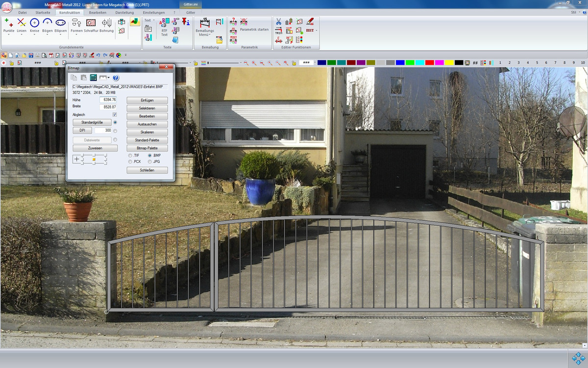
Task: Click the navigation arrows icon bottom right
Action: click(578, 358)
